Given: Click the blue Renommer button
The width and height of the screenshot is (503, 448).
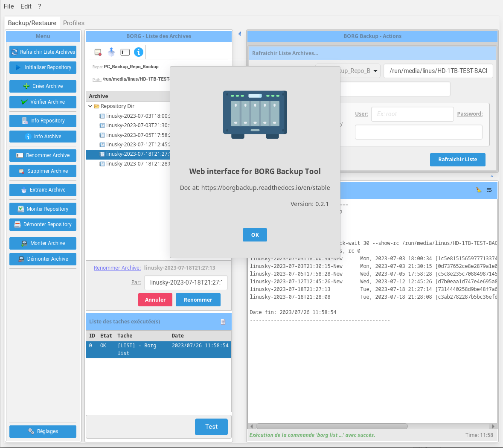Looking at the screenshot, I should (x=198, y=300).
